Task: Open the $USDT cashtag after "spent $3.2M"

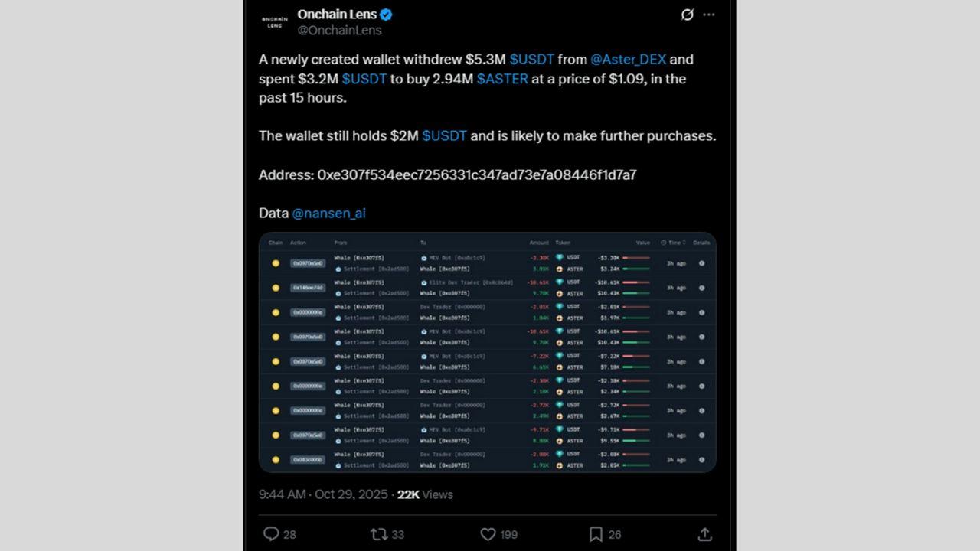Action: [364, 79]
